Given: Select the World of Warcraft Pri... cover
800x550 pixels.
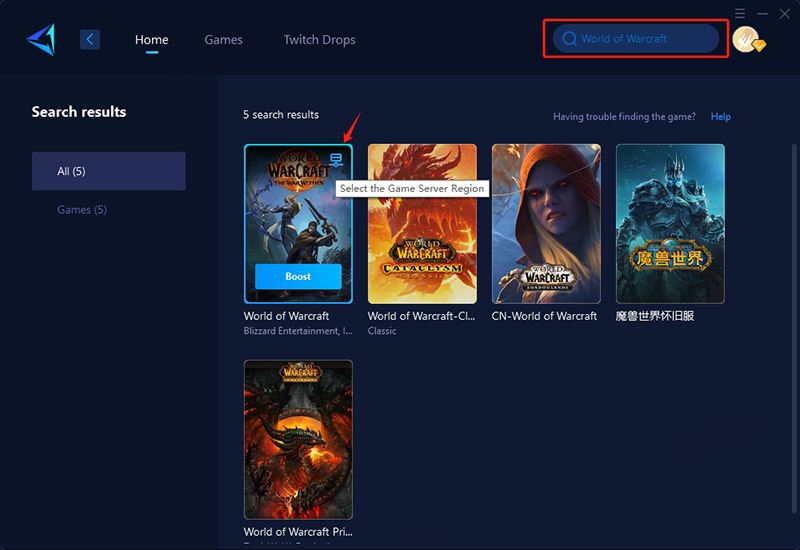Looking at the screenshot, I should [x=298, y=439].
